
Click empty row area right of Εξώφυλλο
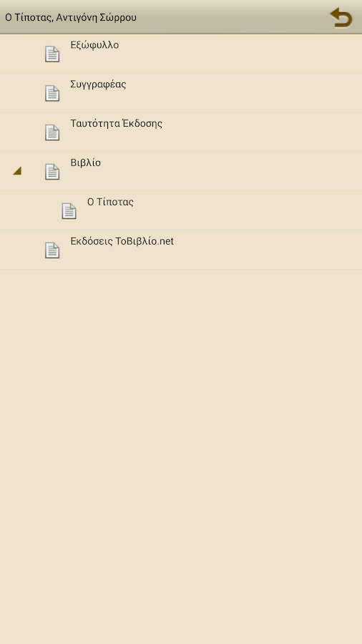[x=240, y=54]
